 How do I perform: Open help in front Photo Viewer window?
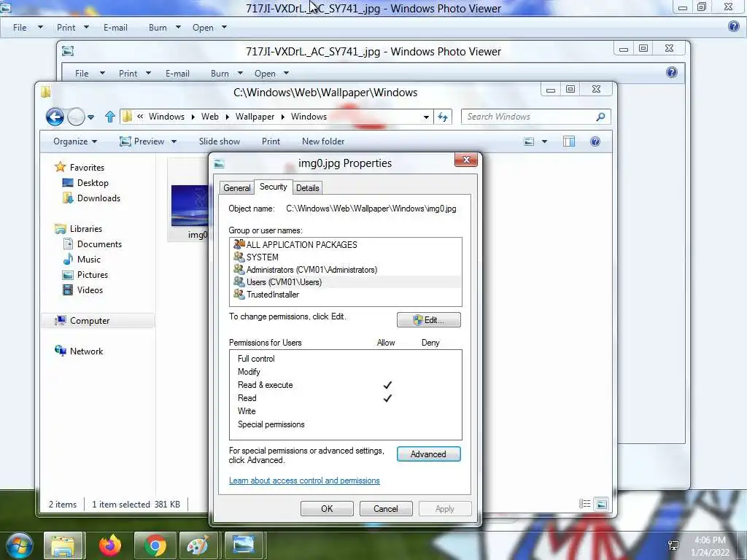672,72
